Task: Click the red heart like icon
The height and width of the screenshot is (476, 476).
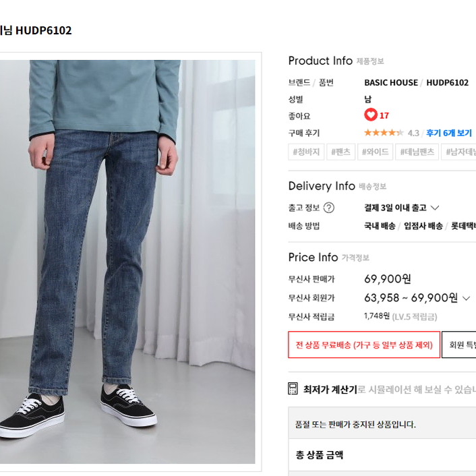Action: 370,115
